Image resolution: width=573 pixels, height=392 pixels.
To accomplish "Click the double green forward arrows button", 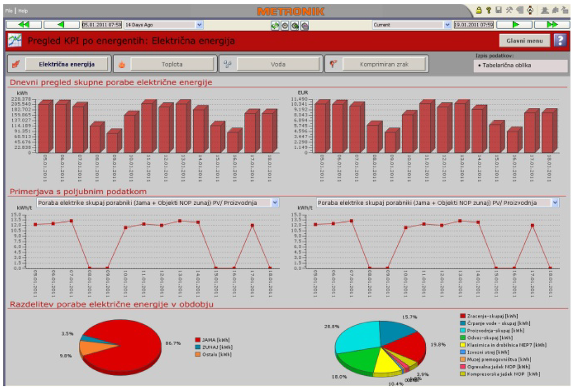I will [x=551, y=25].
